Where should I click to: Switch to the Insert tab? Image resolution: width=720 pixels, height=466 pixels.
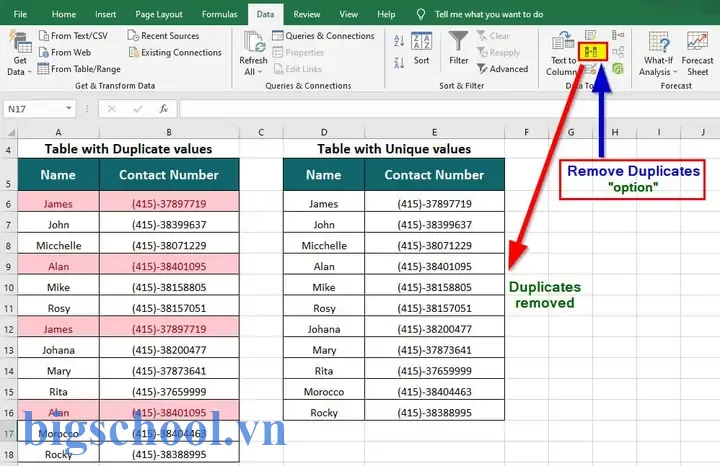[x=105, y=14]
